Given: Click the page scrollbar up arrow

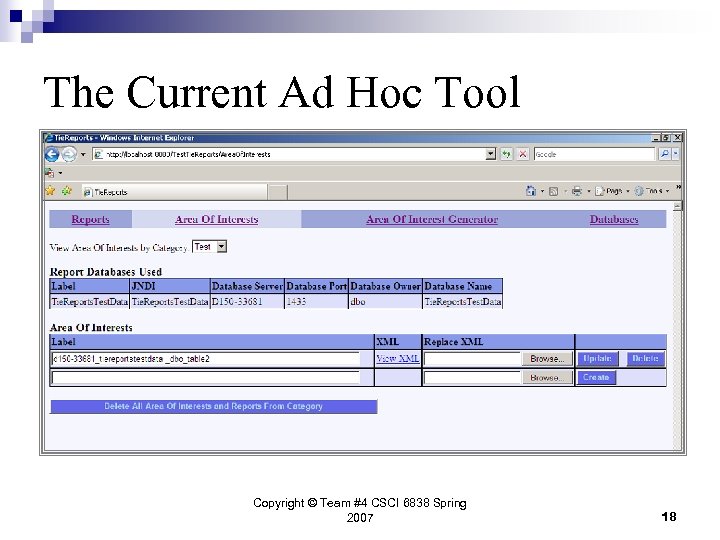Looking at the screenshot, I should 677,207.
